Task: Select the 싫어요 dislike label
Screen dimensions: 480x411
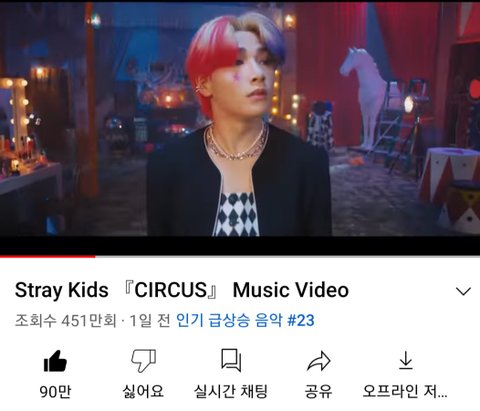Action: pos(143,391)
